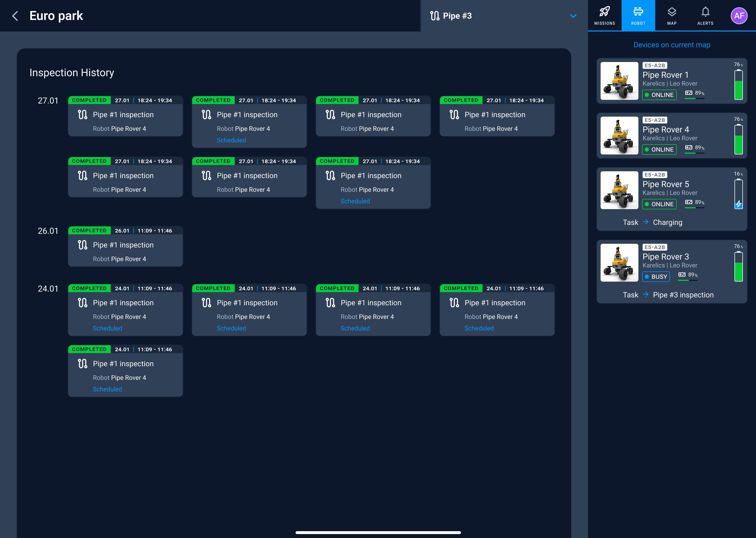The width and height of the screenshot is (756, 538).
Task: Expand the Pipe #3 dropdown chevron
Action: click(573, 16)
